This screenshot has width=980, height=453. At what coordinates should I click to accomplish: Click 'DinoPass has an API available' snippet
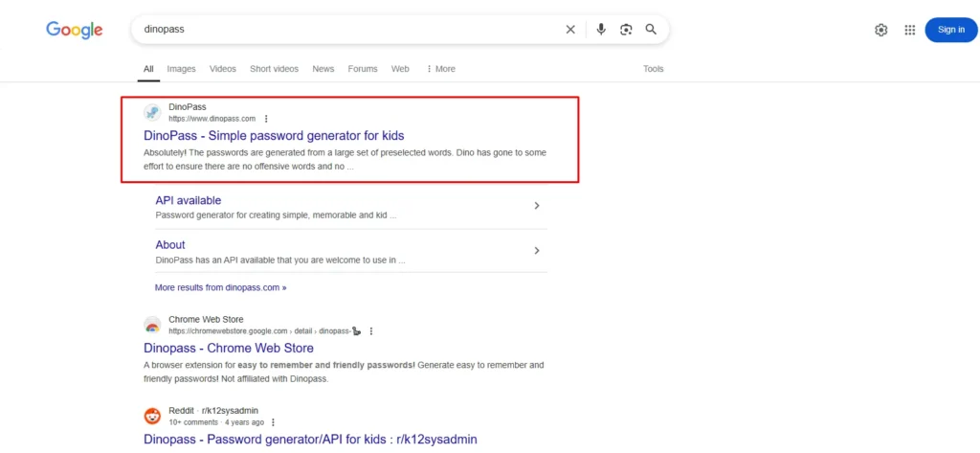tap(280, 260)
